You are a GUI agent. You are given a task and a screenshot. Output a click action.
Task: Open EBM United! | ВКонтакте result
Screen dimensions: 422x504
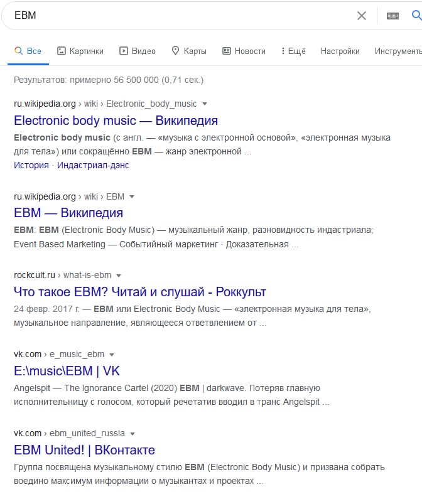(84, 450)
